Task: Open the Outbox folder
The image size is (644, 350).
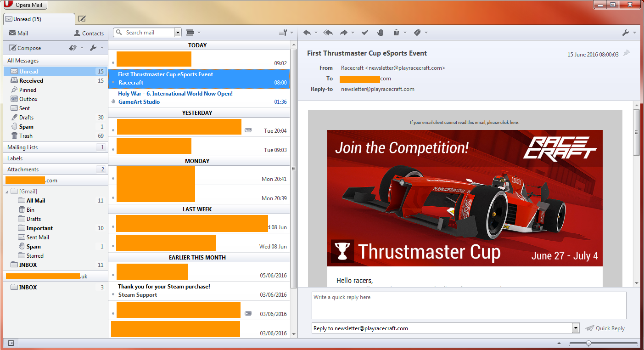Action: (x=55, y=99)
